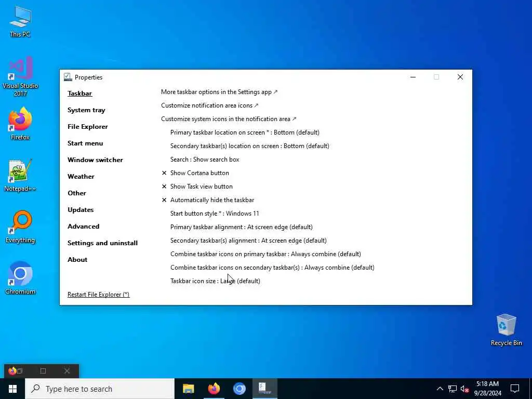532x399 pixels.
Task: Show hidden tray icons chevron
Action: coord(440,389)
